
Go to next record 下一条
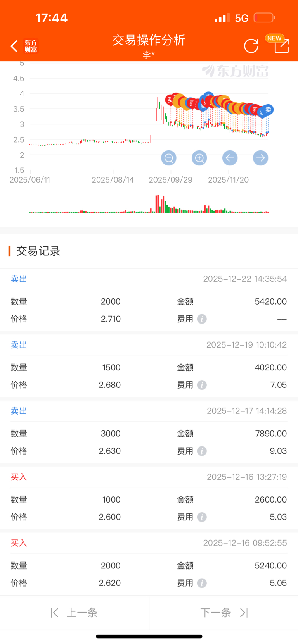click(x=224, y=613)
